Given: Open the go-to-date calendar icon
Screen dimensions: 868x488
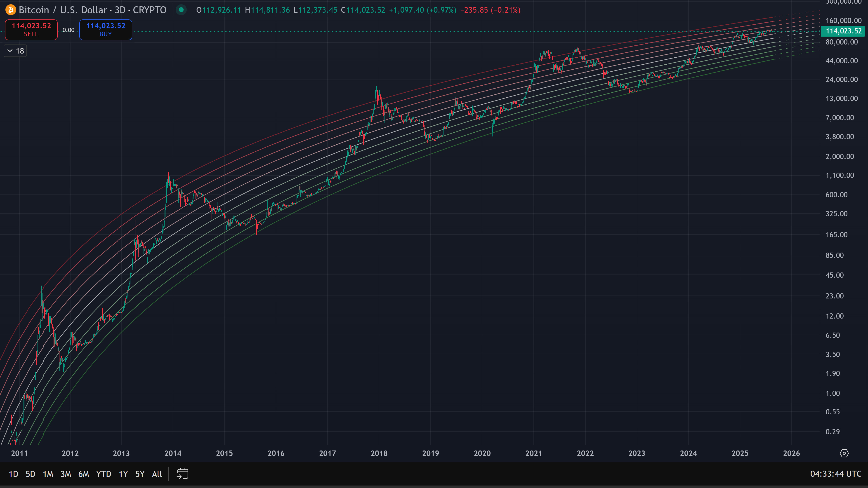Looking at the screenshot, I should pyautogui.click(x=182, y=474).
